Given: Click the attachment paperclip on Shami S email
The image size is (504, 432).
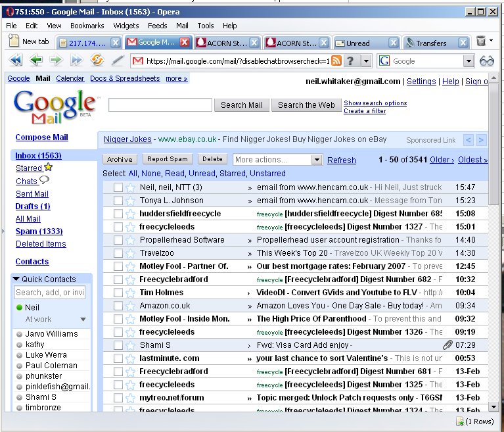Looking at the screenshot, I should (x=447, y=345).
